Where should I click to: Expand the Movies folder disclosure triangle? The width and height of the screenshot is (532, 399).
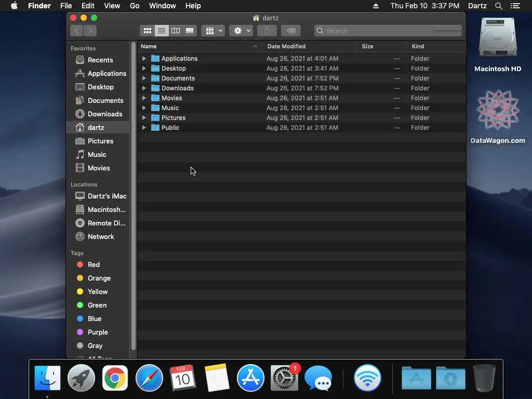click(144, 98)
